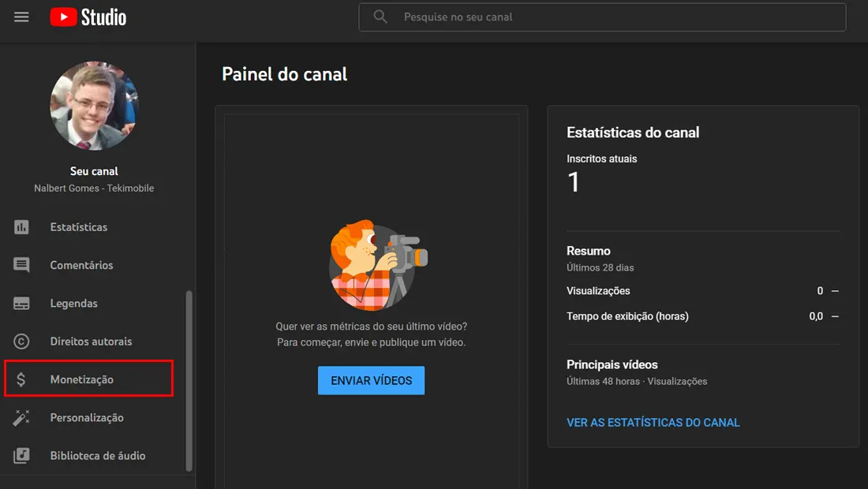Screen dimensions: 868x489
Task: Click 'Últimos 28 dias' text
Action: click(x=600, y=267)
